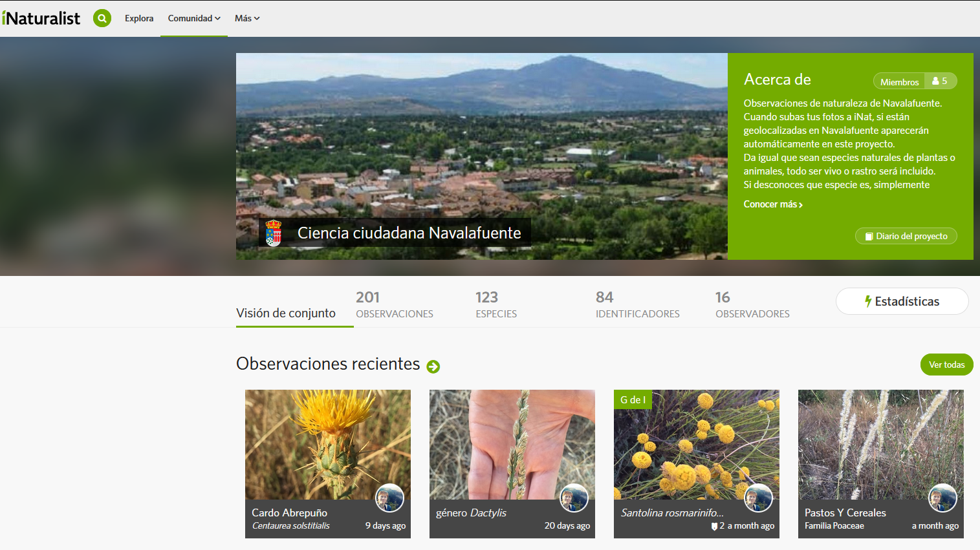Open the Centaurea solstitialis scientific name
The width and height of the screenshot is (980, 550).
click(290, 526)
